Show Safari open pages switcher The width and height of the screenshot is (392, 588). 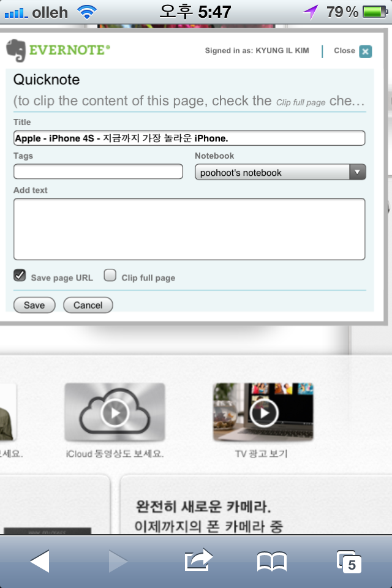pos(349,562)
